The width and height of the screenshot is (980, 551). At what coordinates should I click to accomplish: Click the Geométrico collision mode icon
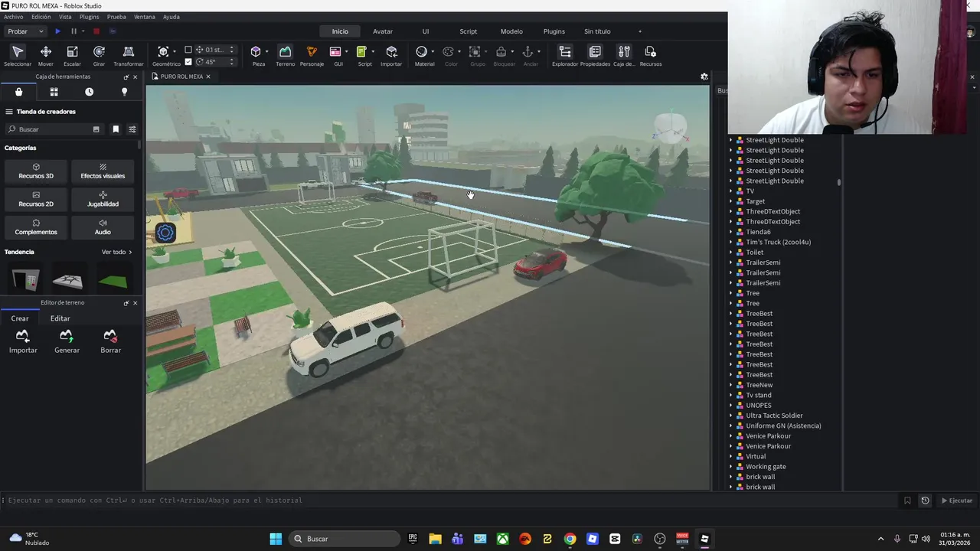point(163,52)
